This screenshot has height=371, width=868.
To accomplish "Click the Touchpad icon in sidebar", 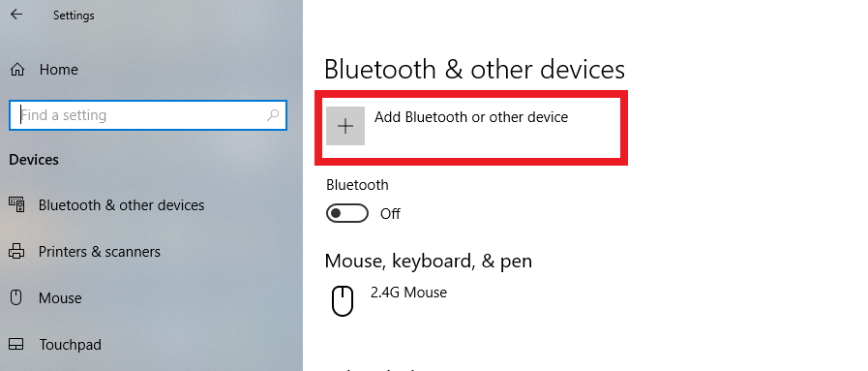I will click(x=16, y=345).
